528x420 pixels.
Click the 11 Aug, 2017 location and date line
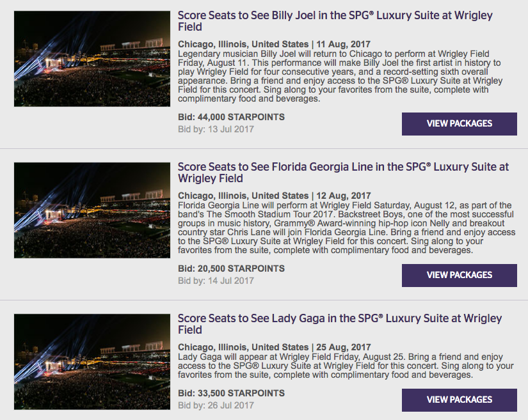[274, 45]
